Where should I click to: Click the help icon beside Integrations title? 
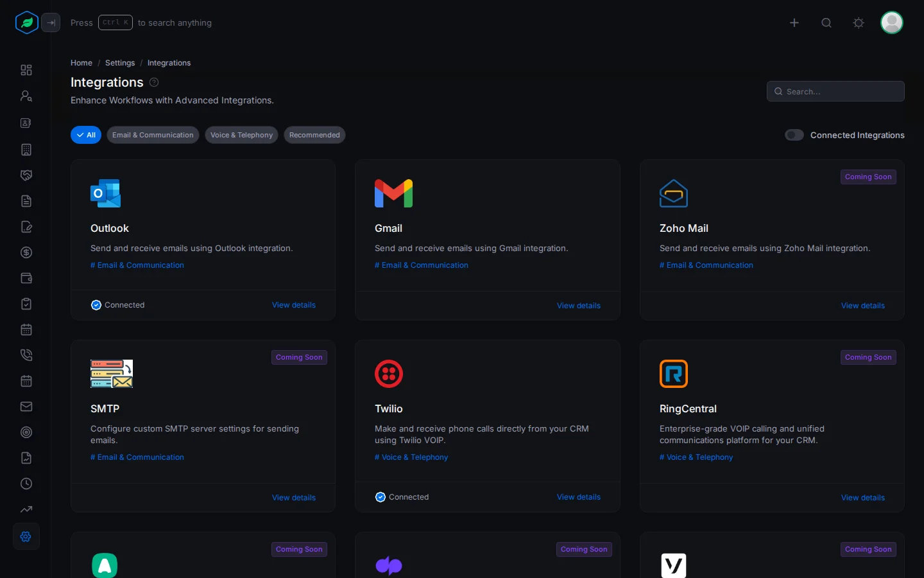154,82
